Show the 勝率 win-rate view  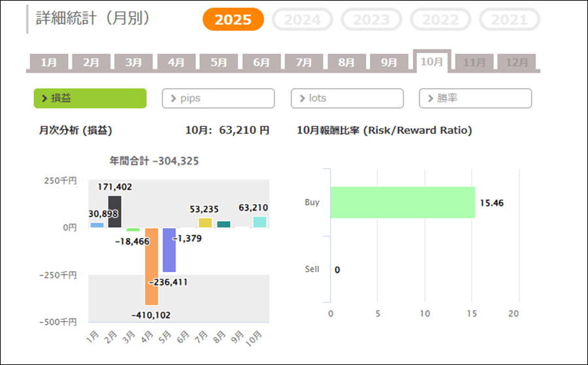pyautogui.click(x=475, y=98)
